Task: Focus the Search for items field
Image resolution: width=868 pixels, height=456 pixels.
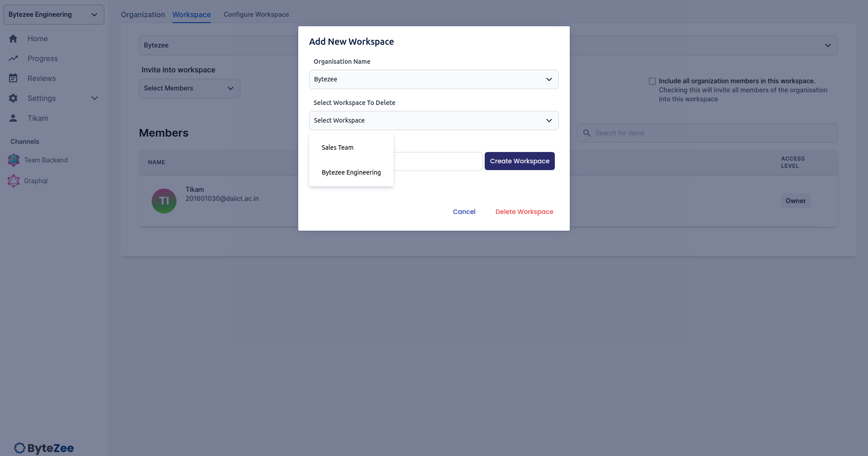Action: (x=707, y=133)
